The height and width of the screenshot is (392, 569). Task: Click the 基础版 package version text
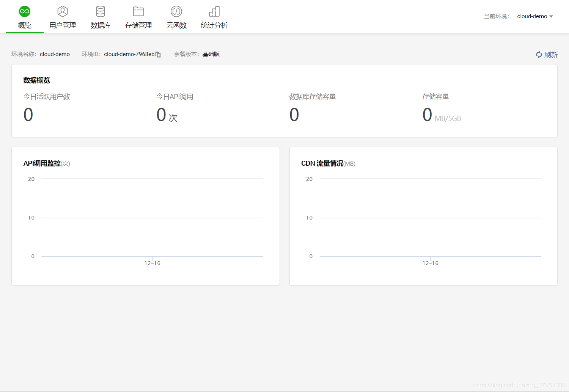[x=211, y=54]
